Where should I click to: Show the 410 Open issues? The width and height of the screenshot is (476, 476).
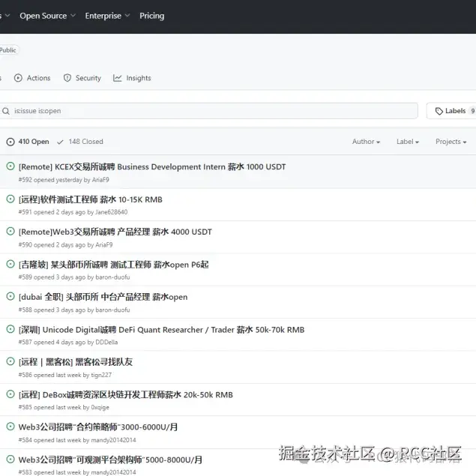(x=28, y=142)
